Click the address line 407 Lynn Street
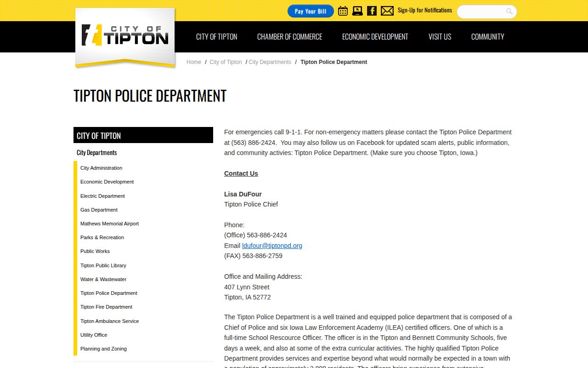This screenshot has height=368, width=588. [247, 287]
